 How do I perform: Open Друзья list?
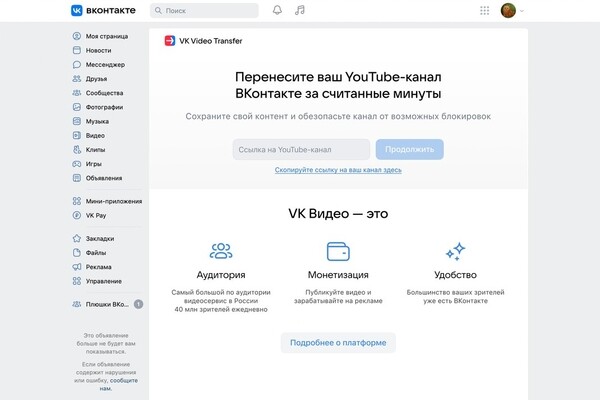(96, 78)
